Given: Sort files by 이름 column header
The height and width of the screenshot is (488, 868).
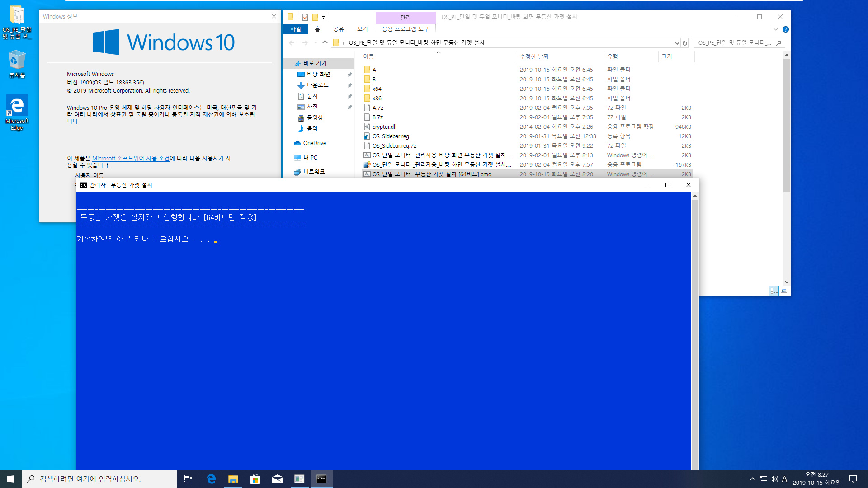Looking at the screenshot, I should 439,57.
